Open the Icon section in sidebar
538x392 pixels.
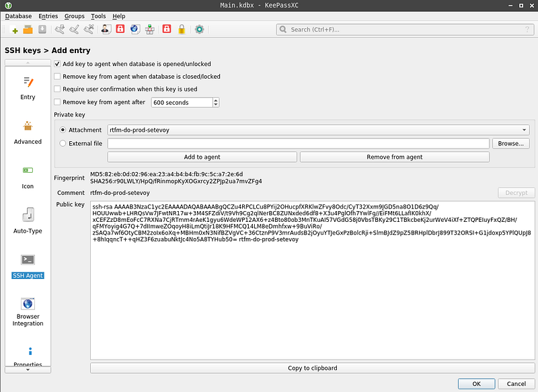click(28, 178)
